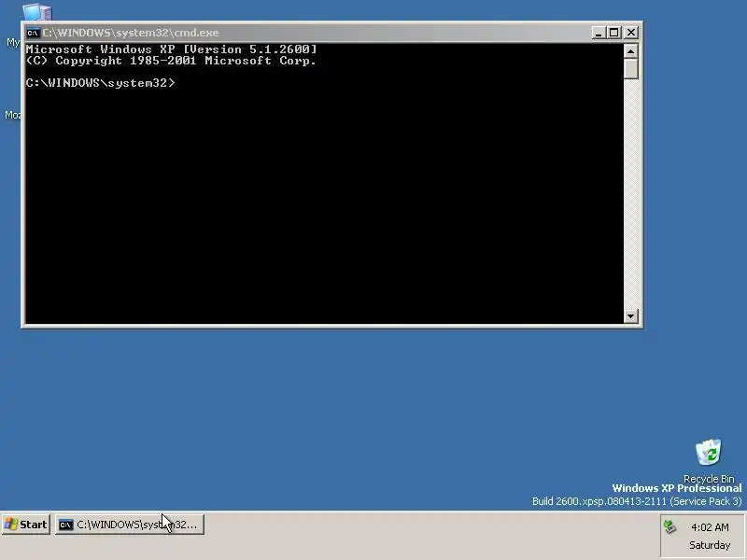Image resolution: width=747 pixels, height=560 pixels.
Task: Click the cmd.exe window title bar text
Action: [x=131, y=33]
